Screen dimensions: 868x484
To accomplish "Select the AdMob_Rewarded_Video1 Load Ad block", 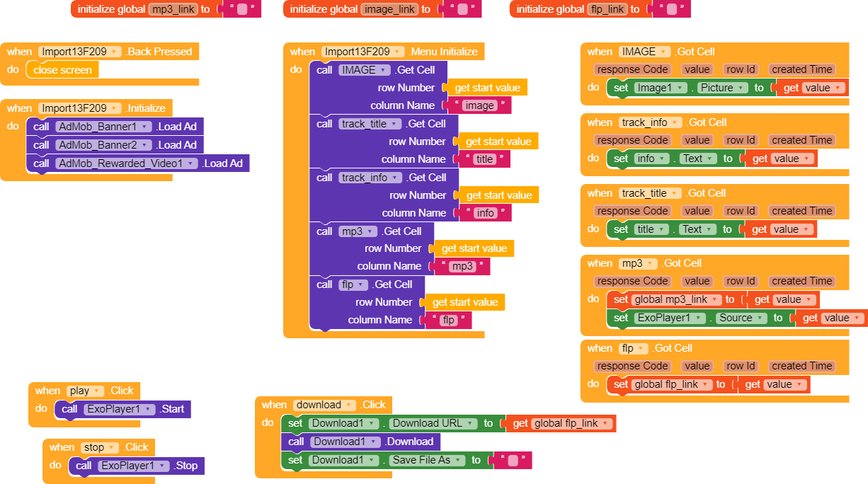I will 139,163.
